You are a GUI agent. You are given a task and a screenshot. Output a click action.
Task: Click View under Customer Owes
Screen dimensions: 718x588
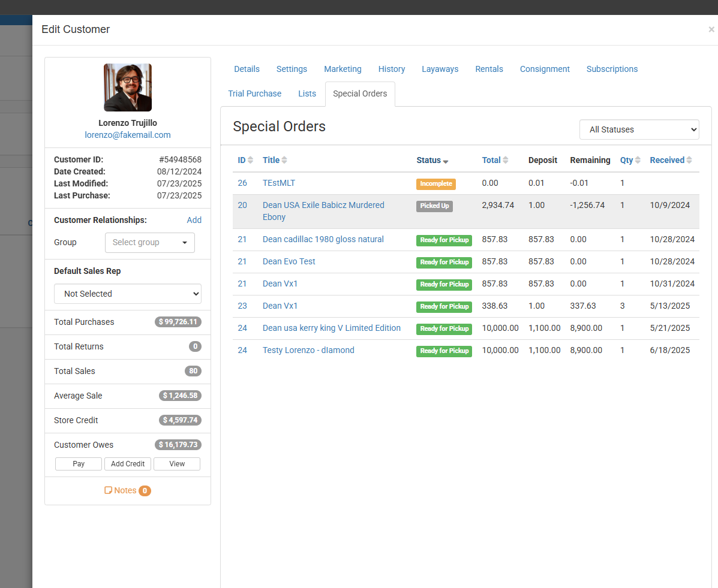click(177, 464)
